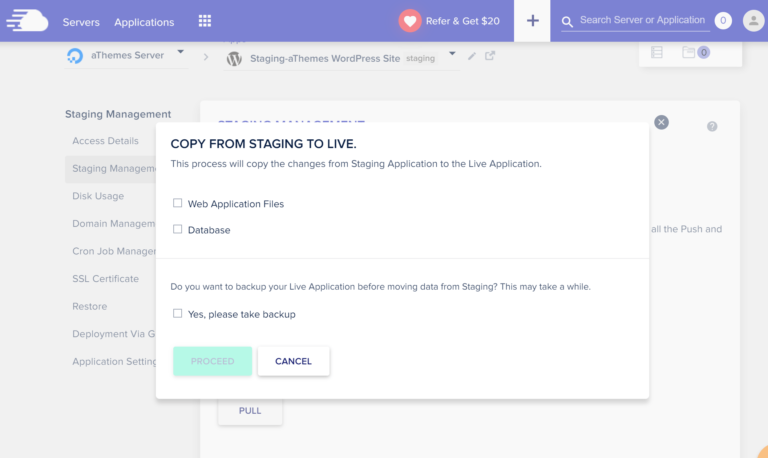
Task: Check the Web Application Files box
Action: pyautogui.click(x=178, y=203)
